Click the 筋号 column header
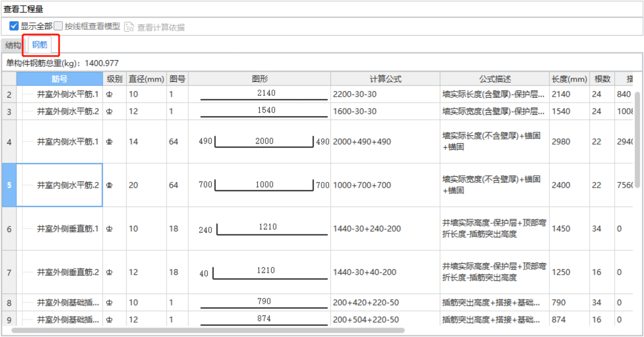 59,79
